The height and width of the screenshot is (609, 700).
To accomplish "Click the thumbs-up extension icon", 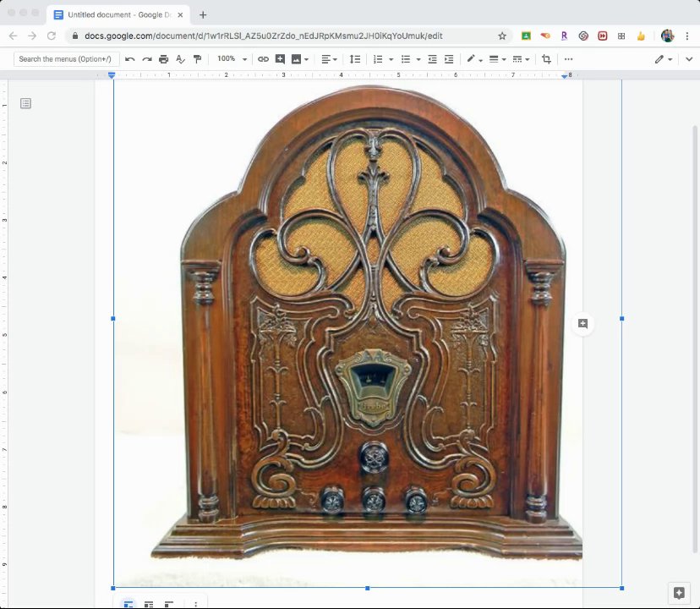I will coord(641,36).
